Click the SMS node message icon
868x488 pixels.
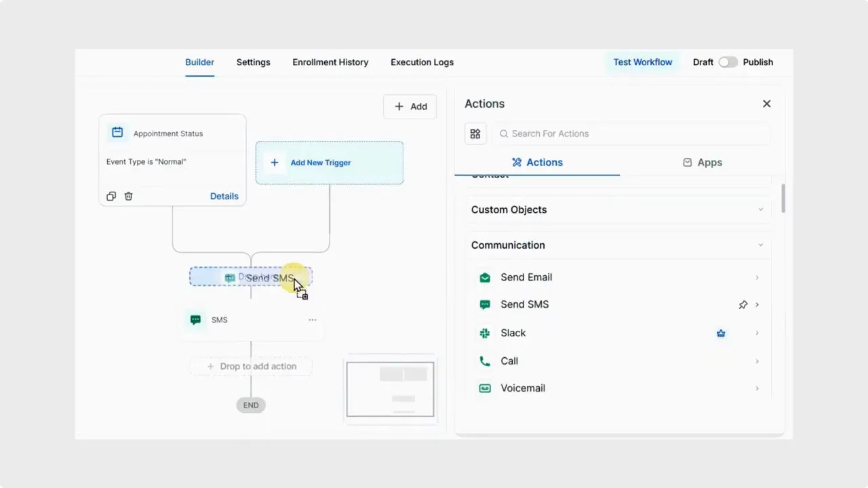195,319
